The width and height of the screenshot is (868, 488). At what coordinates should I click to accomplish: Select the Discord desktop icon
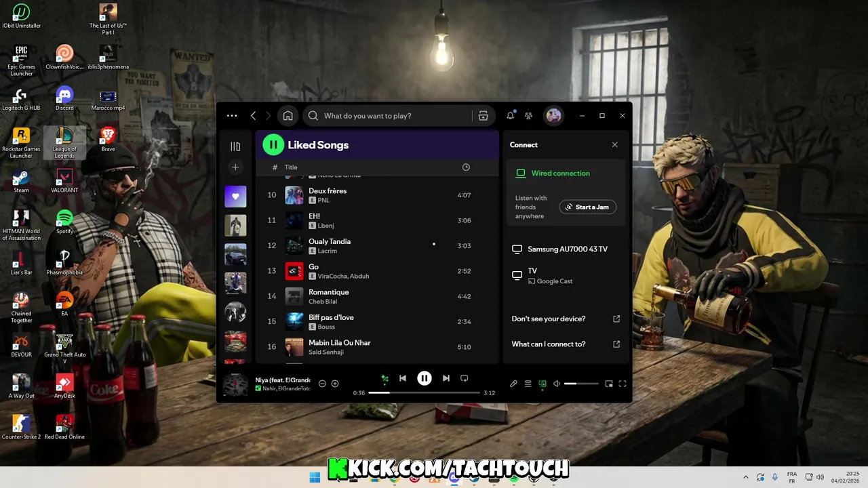click(64, 99)
